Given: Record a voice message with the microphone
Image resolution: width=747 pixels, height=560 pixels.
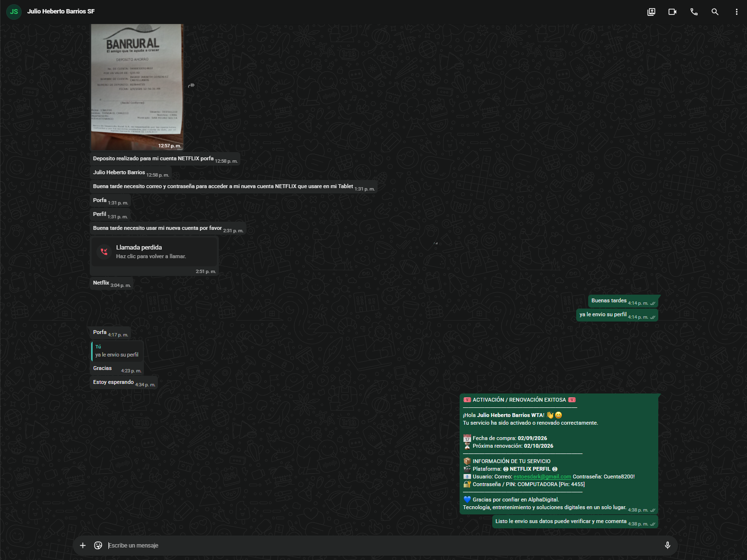Looking at the screenshot, I should (667, 545).
